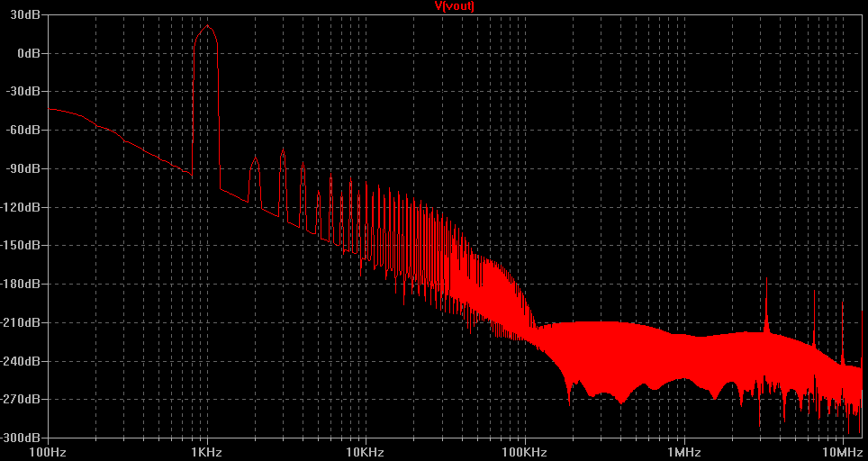Click the -300dB y-axis label

[20, 438]
